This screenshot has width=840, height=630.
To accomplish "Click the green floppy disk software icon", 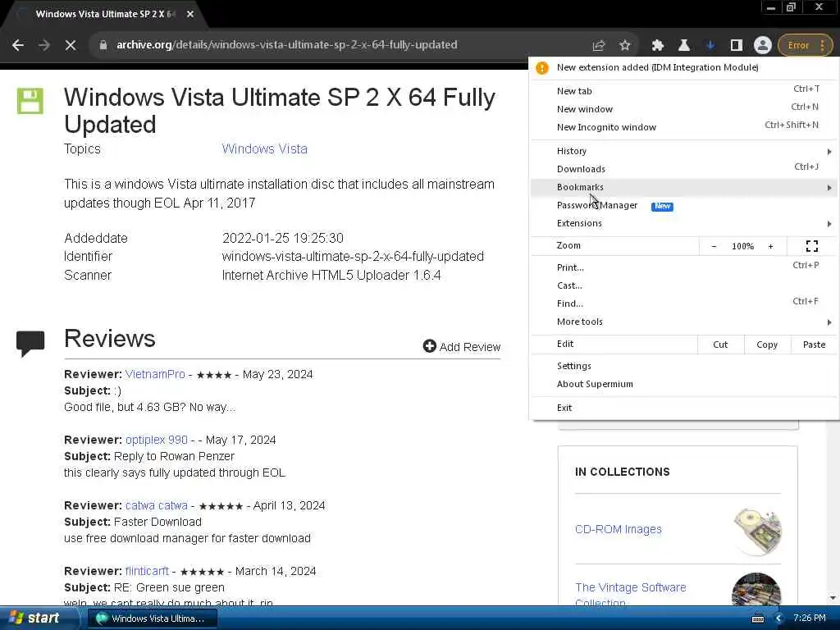I will 30,101.
